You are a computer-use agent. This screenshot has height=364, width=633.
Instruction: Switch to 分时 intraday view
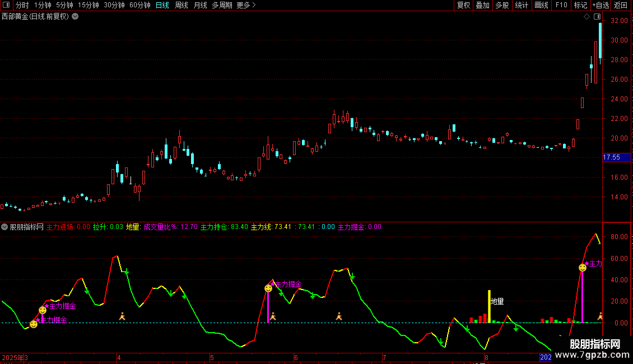click(x=22, y=5)
